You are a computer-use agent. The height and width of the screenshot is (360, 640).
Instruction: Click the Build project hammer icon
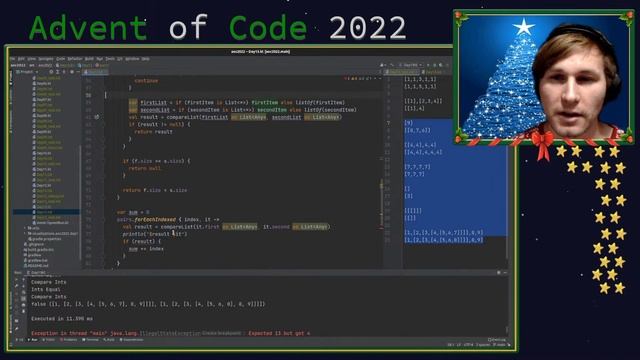click(391, 65)
